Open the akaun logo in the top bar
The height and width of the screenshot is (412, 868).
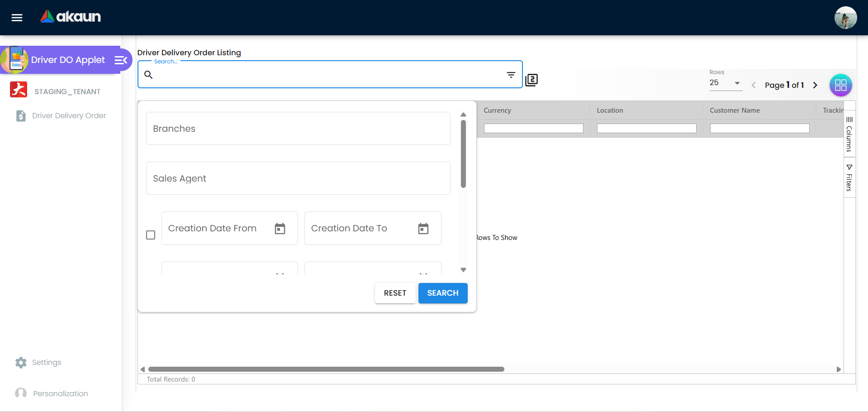point(70,17)
